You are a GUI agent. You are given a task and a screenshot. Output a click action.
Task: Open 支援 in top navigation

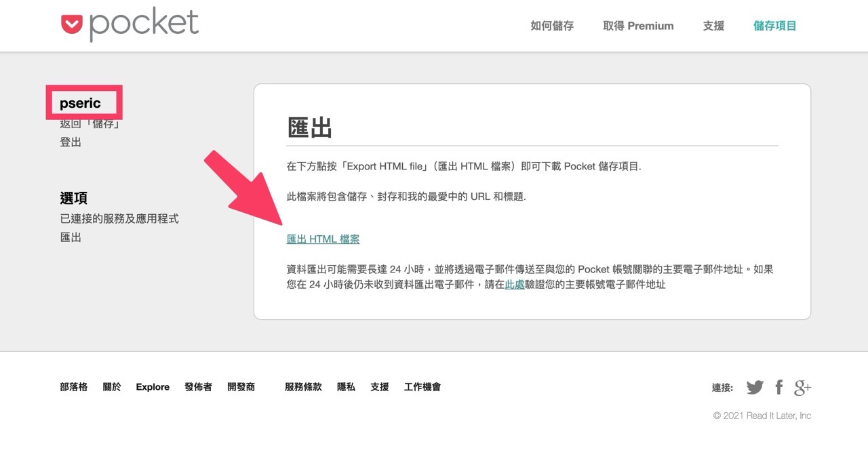[713, 26]
